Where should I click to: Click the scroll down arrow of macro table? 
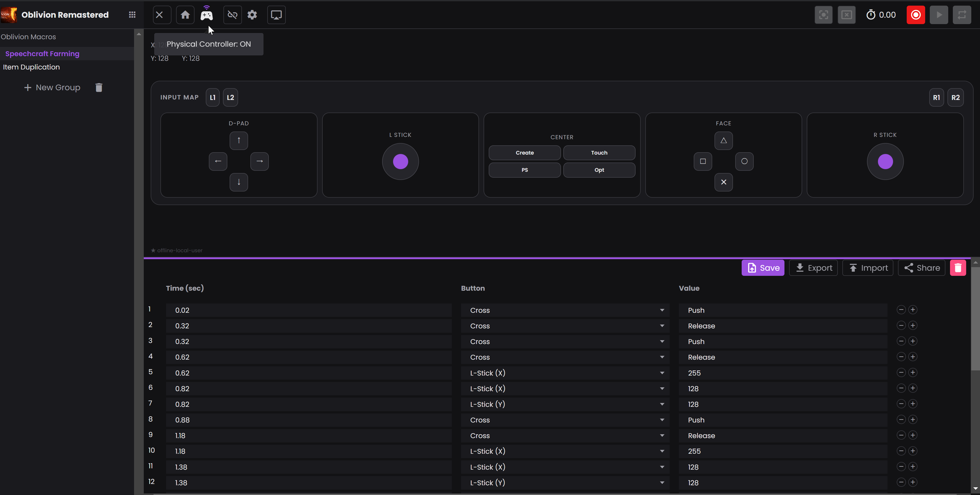click(975, 489)
